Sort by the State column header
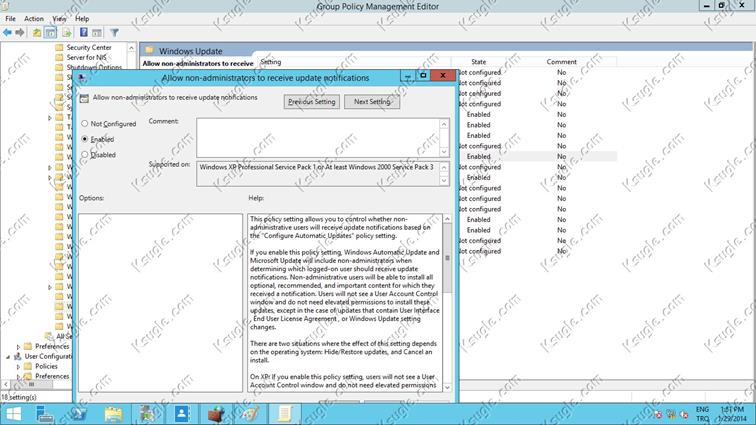 [x=479, y=62]
